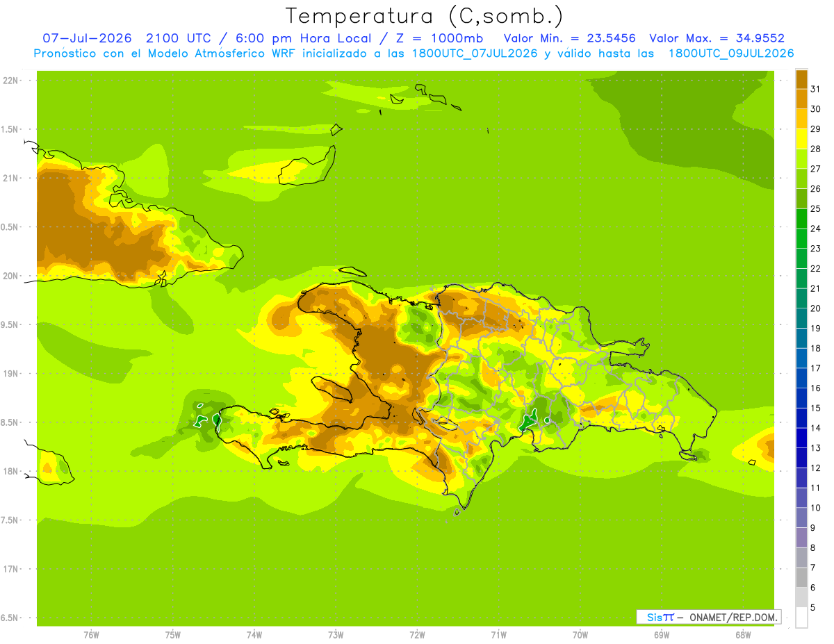Image resolution: width=834 pixels, height=644 pixels.
Task: Click the '21N' latitude label
Action: (12, 178)
